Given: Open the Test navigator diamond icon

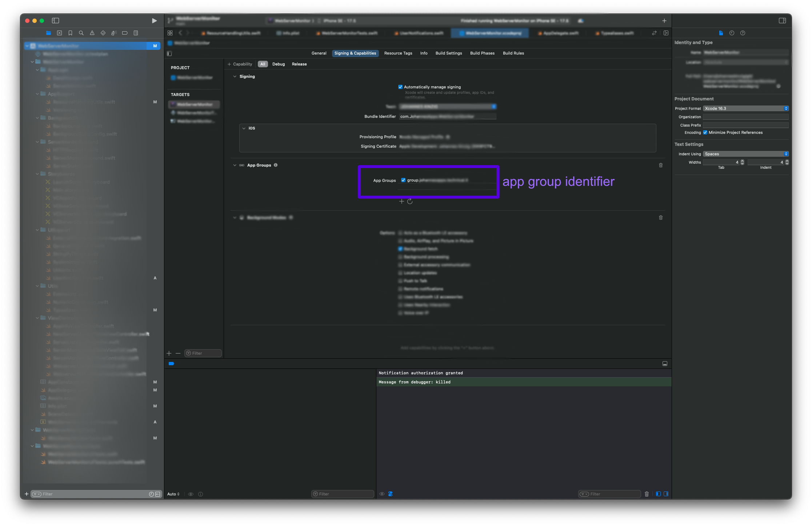Looking at the screenshot, I should (x=103, y=33).
